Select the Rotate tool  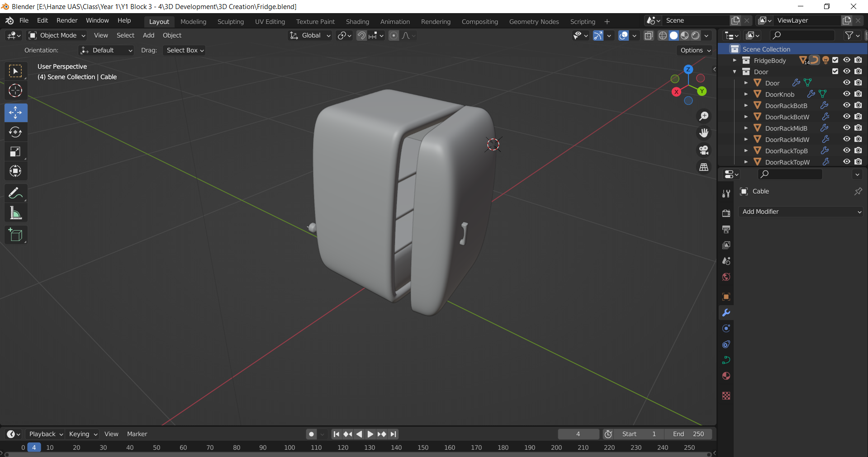[x=16, y=132]
